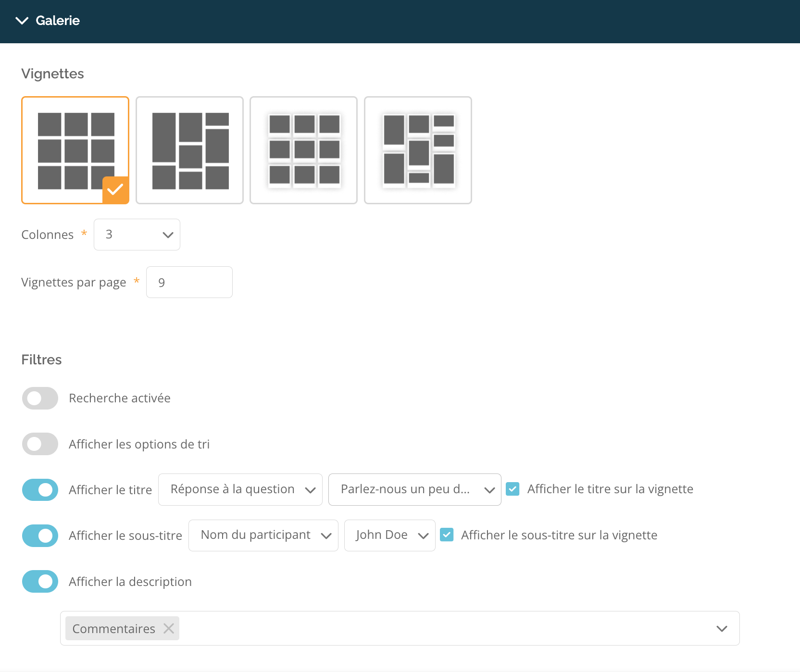The width and height of the screenshot is (800, 672).
Task: Open the Réponse à la question dropdown
Action: [240, 489]
